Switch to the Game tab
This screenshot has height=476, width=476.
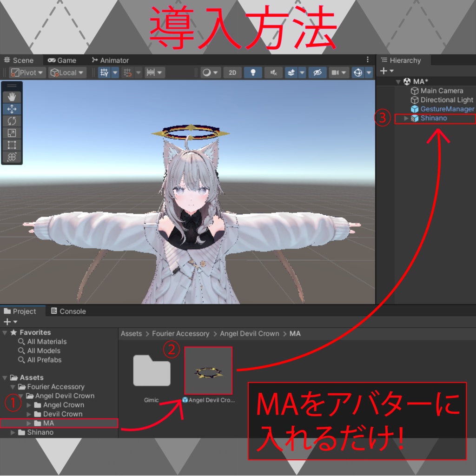point(62,60)
